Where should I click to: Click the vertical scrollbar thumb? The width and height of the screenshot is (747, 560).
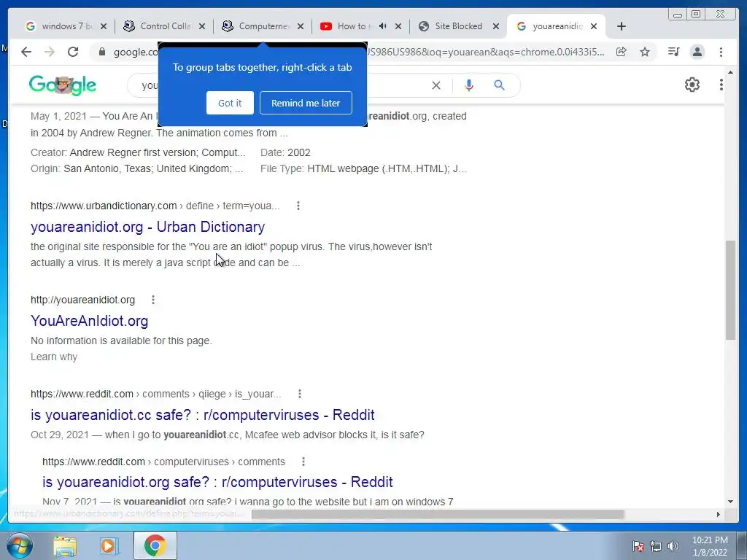point(730,290)
